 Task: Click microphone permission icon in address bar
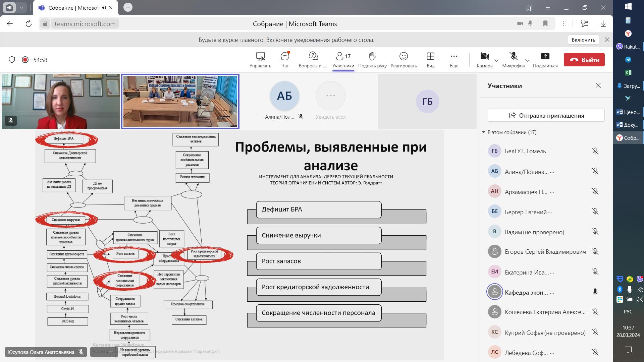pos(530,23)
